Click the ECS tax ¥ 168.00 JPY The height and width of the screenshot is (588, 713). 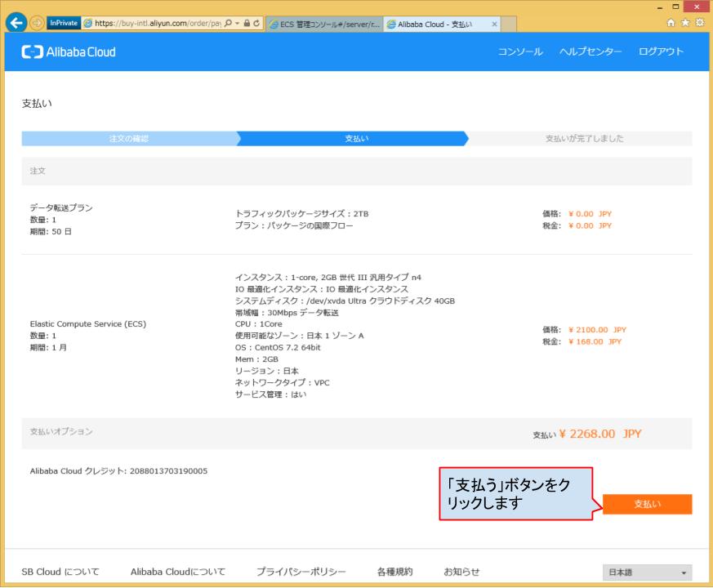tap(595, 341)
